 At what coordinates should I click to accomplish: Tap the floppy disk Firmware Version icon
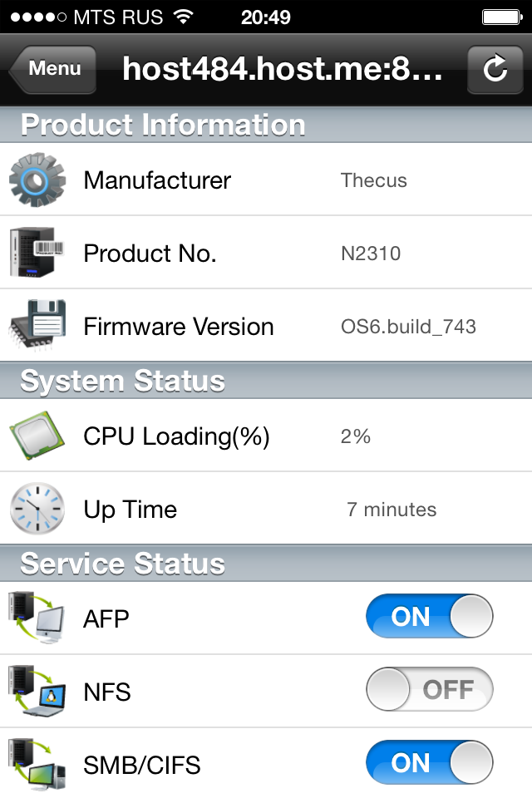click(x=37, y=326)
